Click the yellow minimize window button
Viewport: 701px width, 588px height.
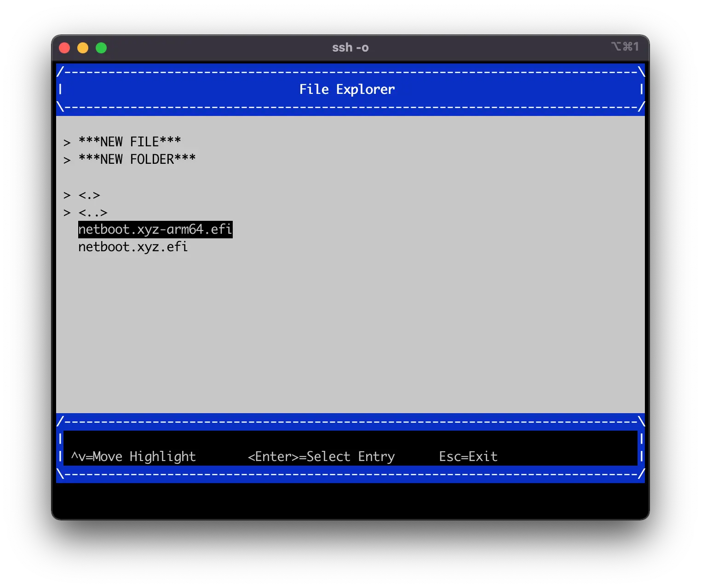[x=83, y=48]
